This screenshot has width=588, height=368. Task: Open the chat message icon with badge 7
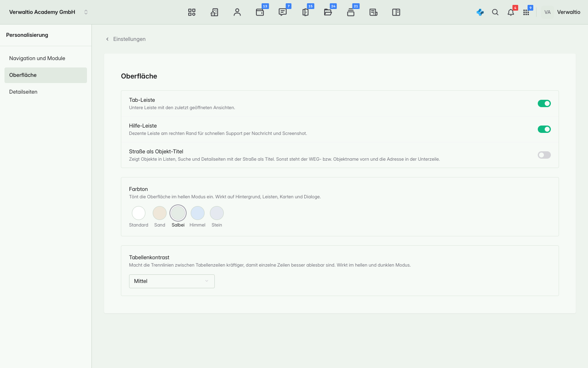point(283,12)
